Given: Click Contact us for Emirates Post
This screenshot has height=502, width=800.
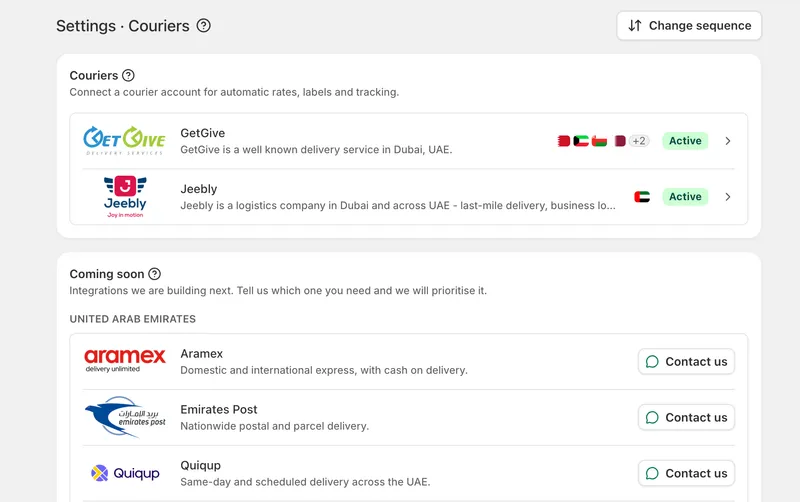Looking at the screenshot, I should 686,418.
